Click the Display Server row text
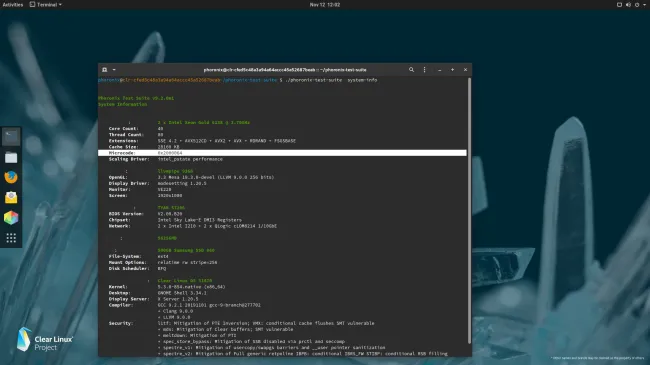650x365 pixels. pyautogui.click(x=153, y=299)
